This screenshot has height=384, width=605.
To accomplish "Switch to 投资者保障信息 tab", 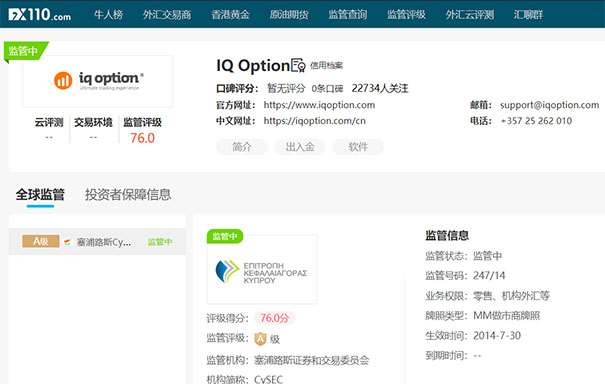I will coord(128,195).
